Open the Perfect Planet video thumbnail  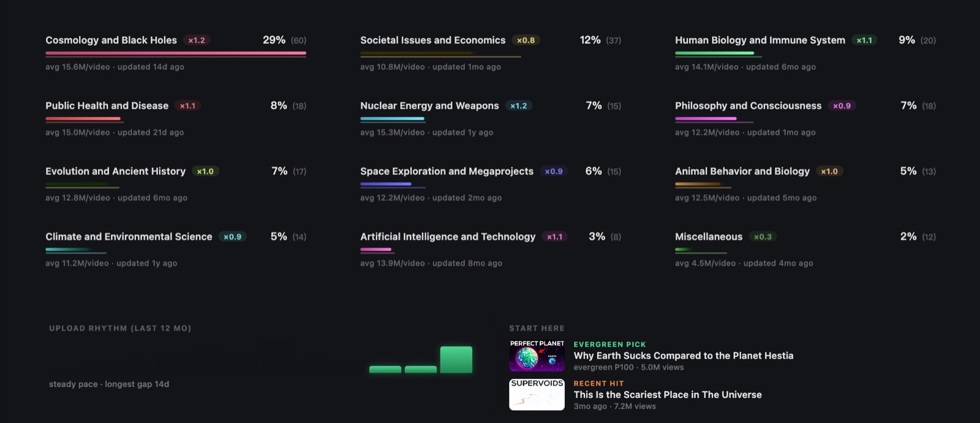click(x=537, y=356)
